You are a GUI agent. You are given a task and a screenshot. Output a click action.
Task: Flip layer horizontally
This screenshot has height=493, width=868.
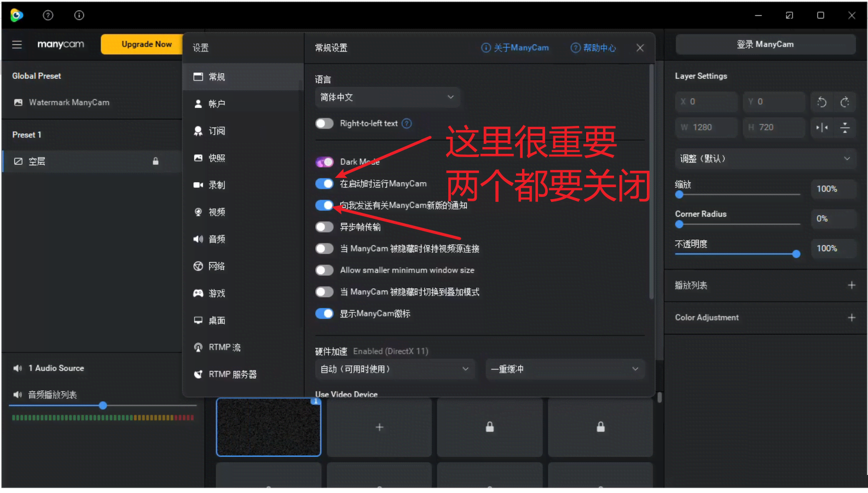coord(821,127)
